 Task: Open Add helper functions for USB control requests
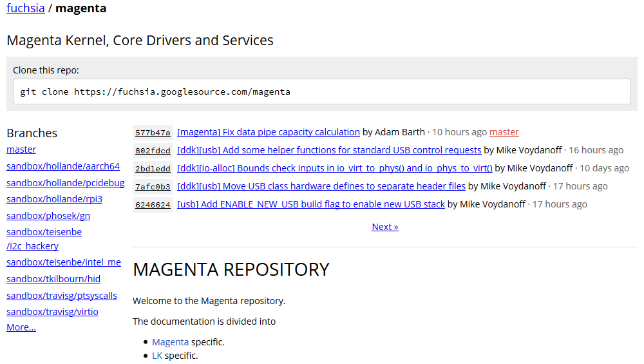[x=329, y=150]
